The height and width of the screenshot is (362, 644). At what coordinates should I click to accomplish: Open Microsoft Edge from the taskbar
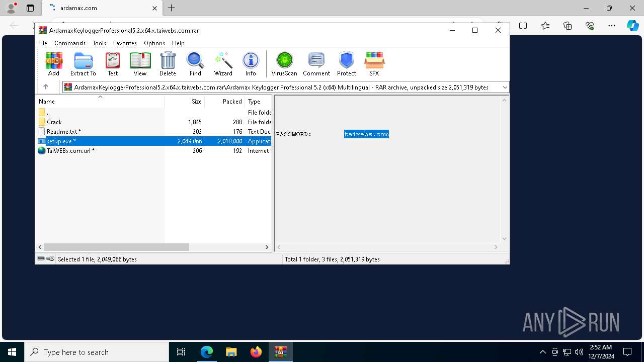click(207, 352)
